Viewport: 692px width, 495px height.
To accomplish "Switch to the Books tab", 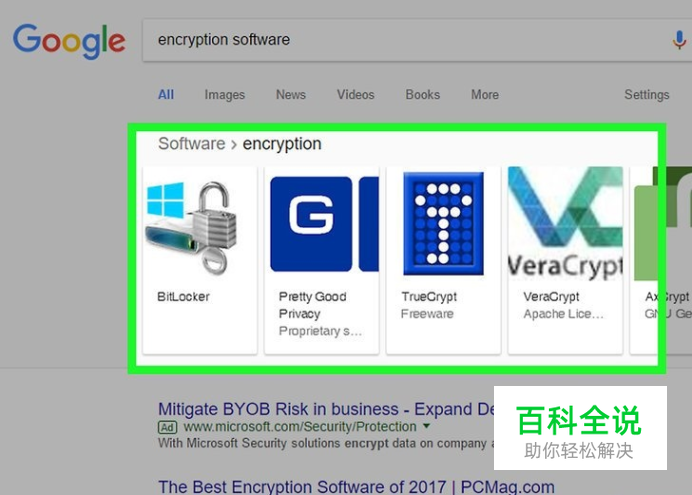I will tap(423, 94).
